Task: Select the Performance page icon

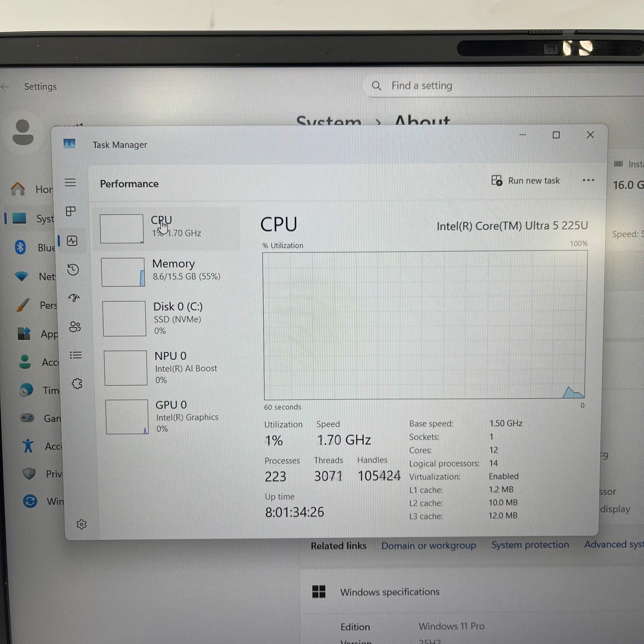Action: click(x=72, y=241)
